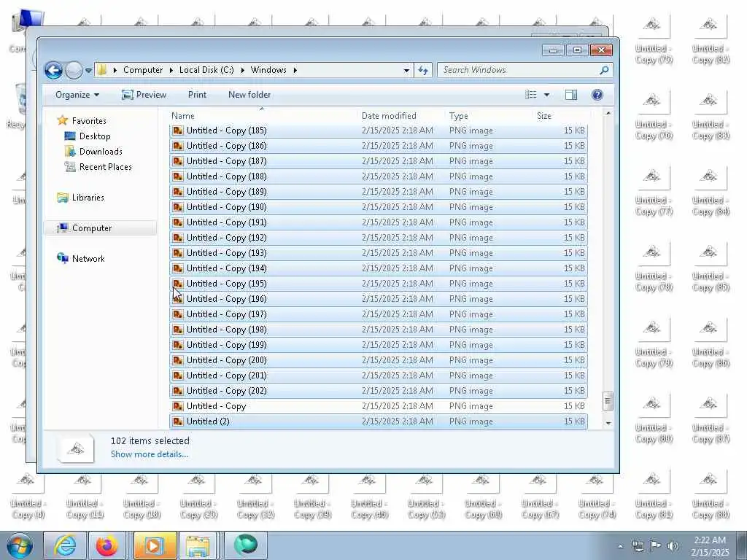
Task: Sort by the Date modified column
Action: point(401,116)
